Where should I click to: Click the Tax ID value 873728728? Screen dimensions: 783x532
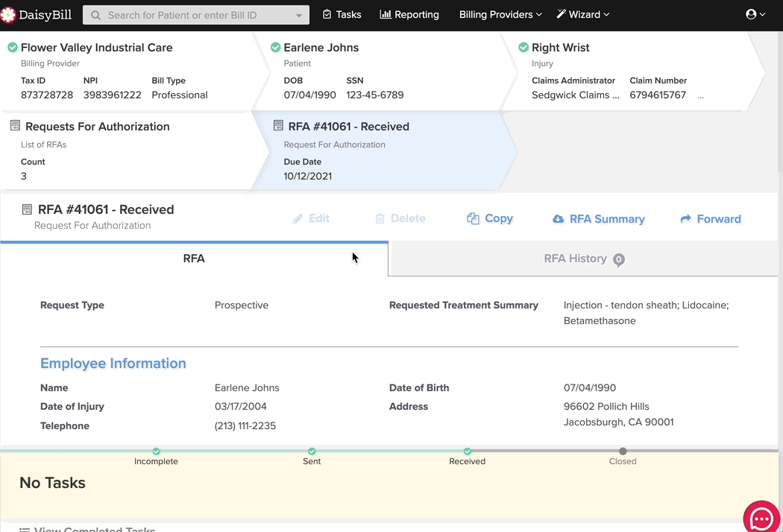point(47,95)
